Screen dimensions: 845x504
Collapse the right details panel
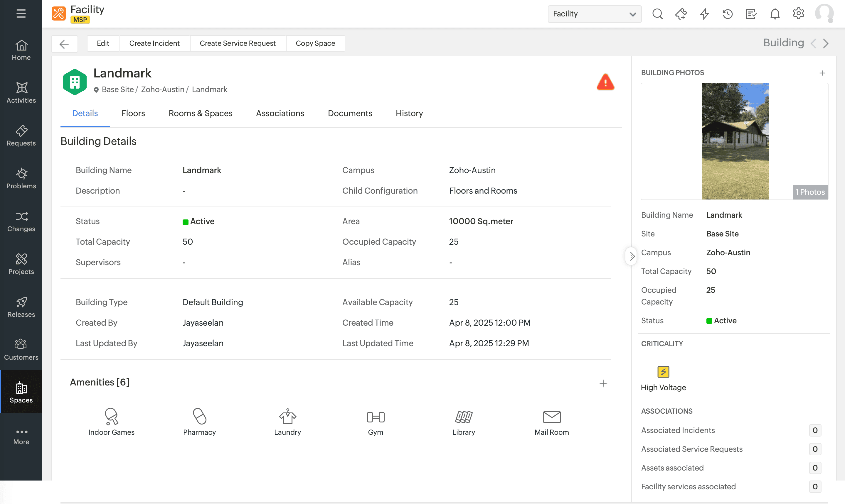[632, 256]
